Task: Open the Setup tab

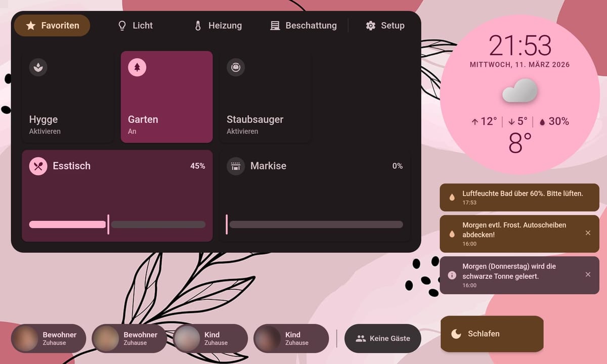Action: click(385, 25)
